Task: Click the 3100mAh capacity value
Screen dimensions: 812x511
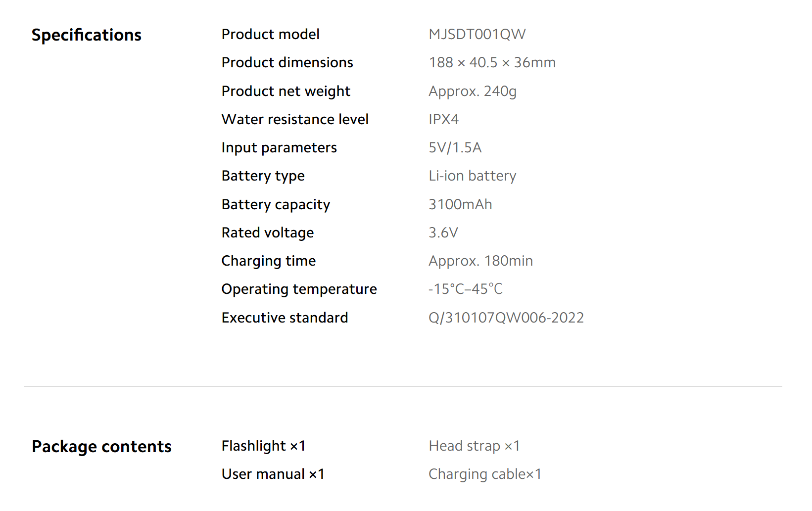Action: coord(460,204)
